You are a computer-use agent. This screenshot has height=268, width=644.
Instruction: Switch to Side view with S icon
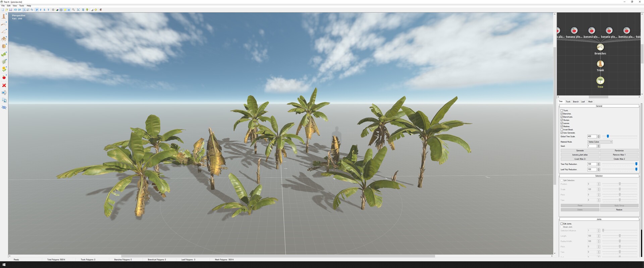pyautogui.click(x=44, y=10)
